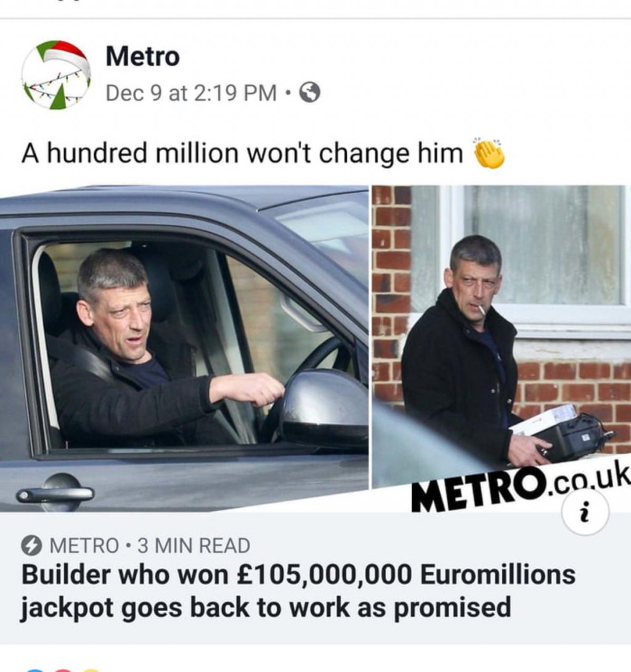Click the clapping hands emoji
The image size is (631, 672).
pyautogui.click(x=488, y=153)
